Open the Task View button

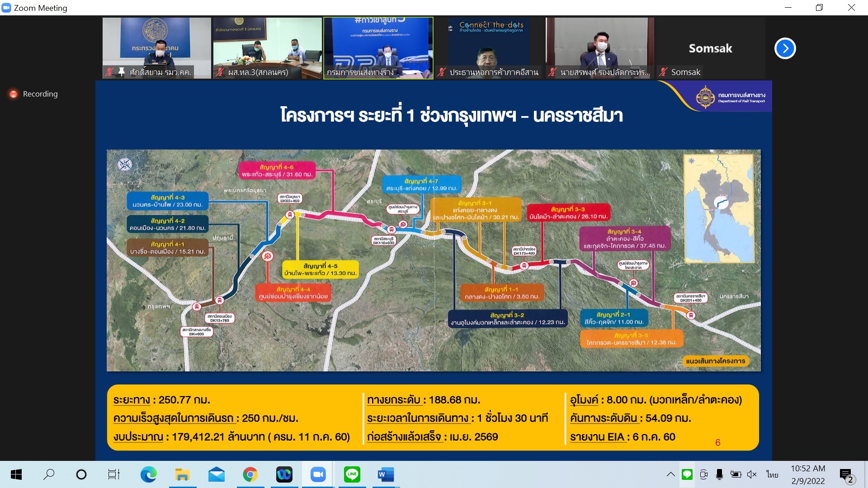[x=113, y=474]
